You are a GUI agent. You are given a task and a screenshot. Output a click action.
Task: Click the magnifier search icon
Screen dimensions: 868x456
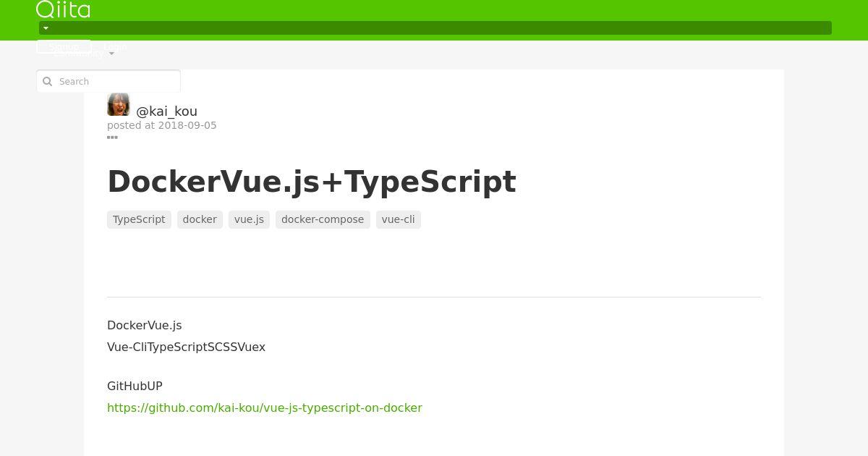(x=48, y=81)
